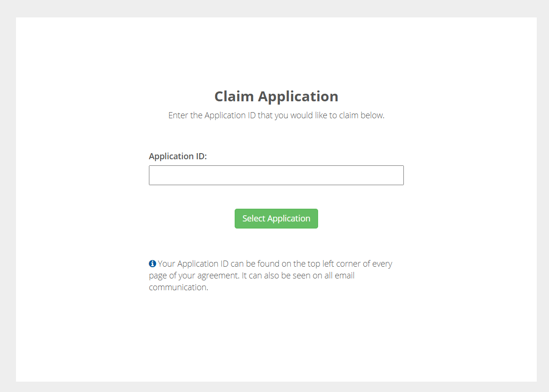Select the empty Application ID entry box
This screenshot has width=549, height=392.
tap(276, 175)
